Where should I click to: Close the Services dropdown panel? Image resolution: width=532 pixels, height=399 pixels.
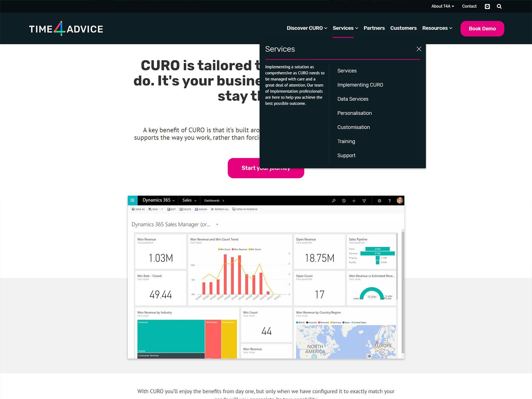[x=419, y=49]
